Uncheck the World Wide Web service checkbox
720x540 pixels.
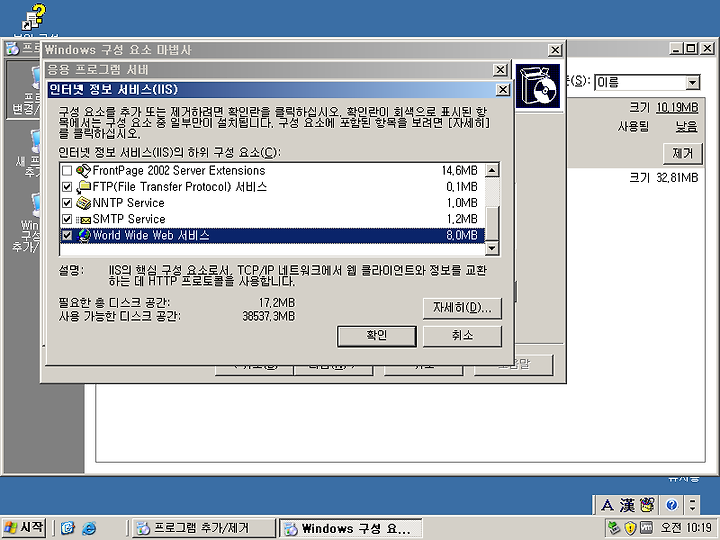click(x=67, y=236)
